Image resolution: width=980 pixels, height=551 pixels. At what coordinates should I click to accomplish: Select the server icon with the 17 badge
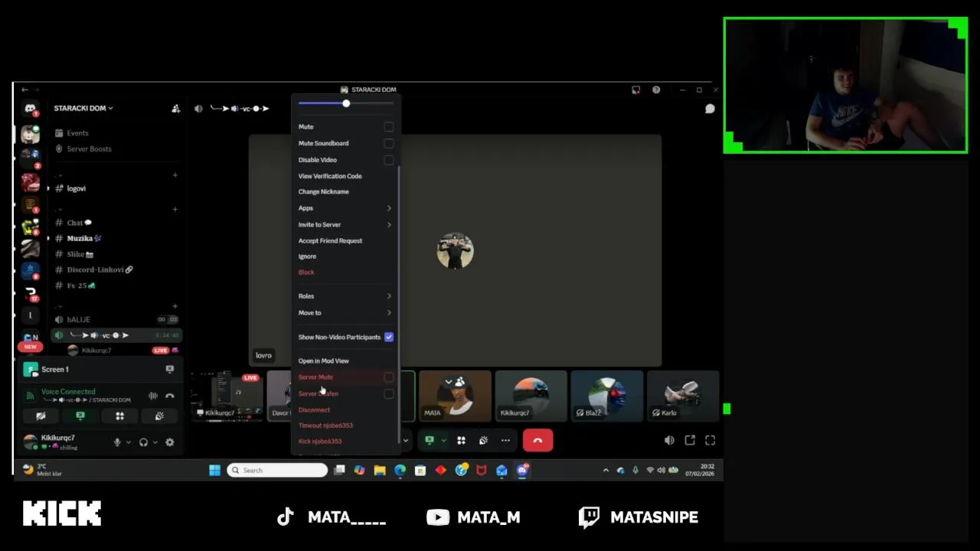tap(31, 294)
